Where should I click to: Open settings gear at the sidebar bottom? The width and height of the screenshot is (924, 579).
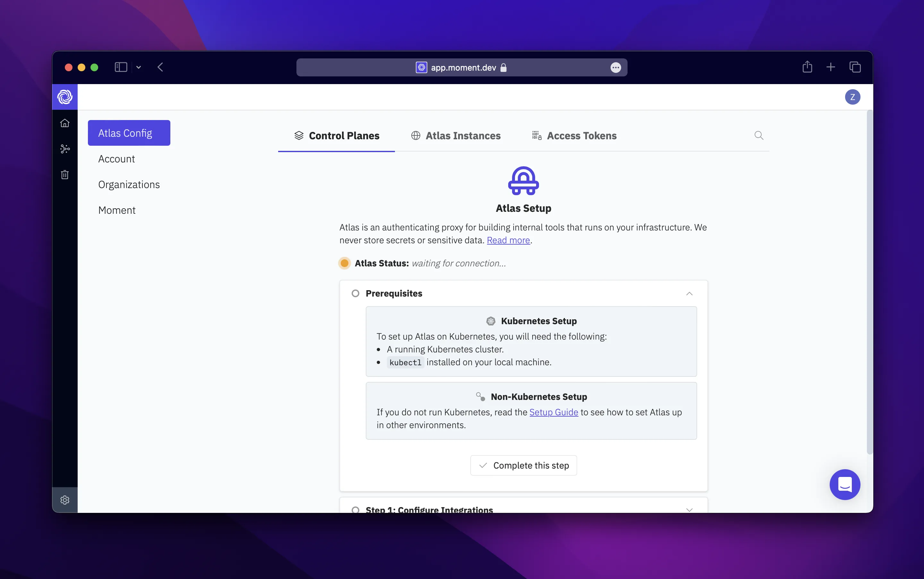[x=65, y=500]
